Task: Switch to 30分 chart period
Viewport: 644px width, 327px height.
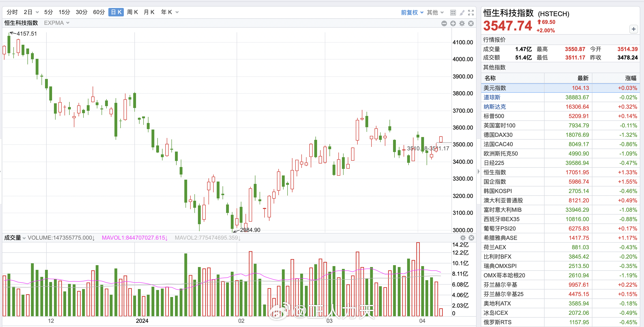Action: pyautogui.click(x=82, y=12)
